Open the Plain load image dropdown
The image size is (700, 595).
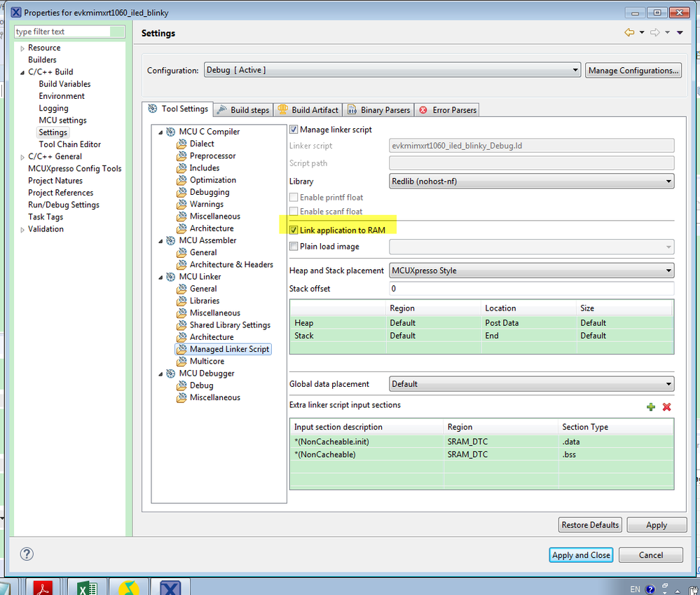click(x=531, y=247)
